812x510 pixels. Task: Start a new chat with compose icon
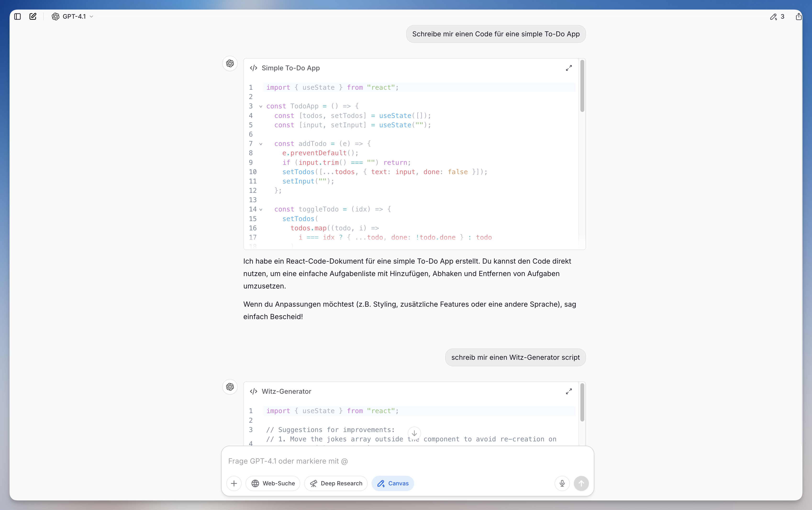33,17
